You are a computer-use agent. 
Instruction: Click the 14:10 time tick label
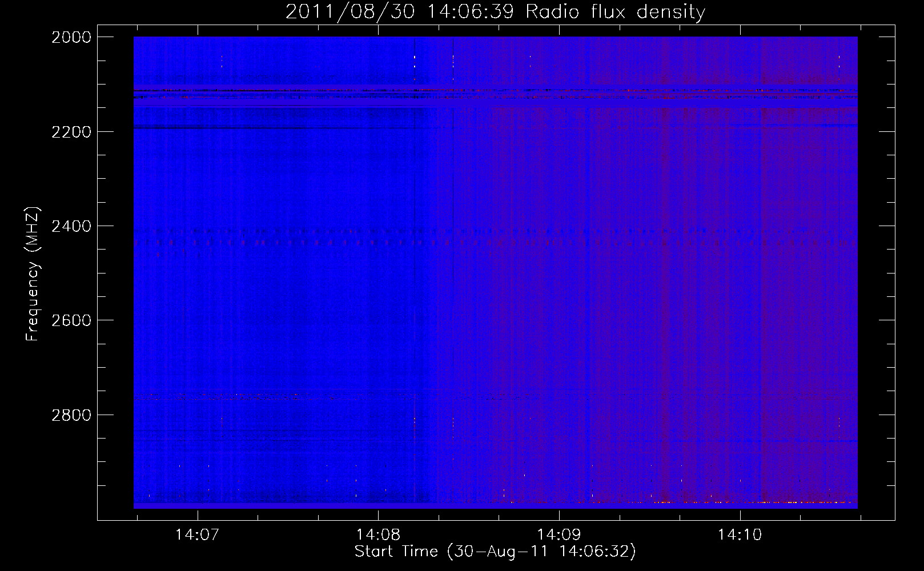[x=740, y=535]
